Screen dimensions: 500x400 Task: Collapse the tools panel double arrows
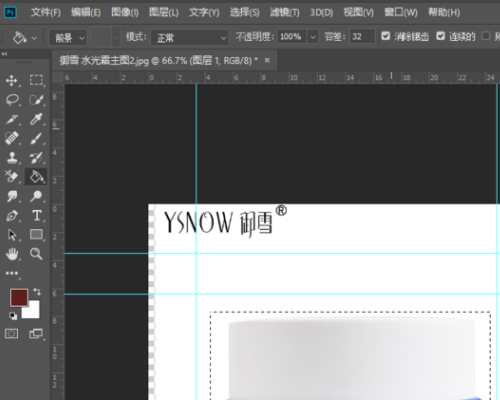tap(4, 54)
